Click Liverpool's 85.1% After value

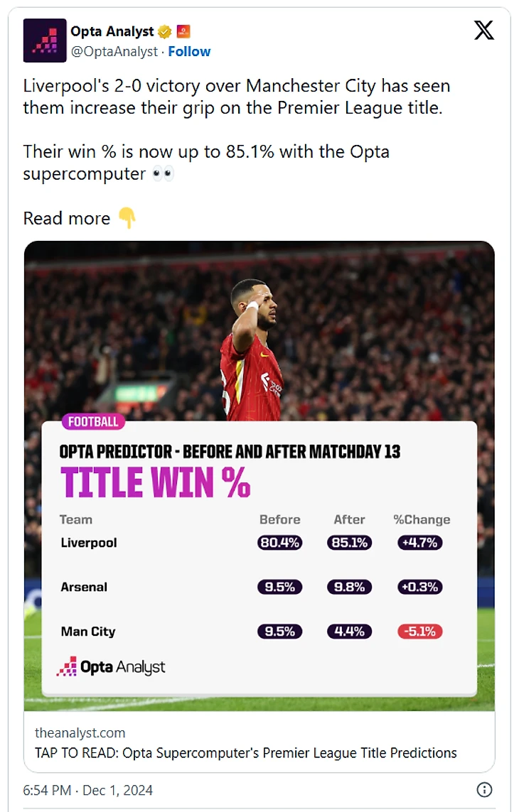pyautogui.click(x=350, y=543)
